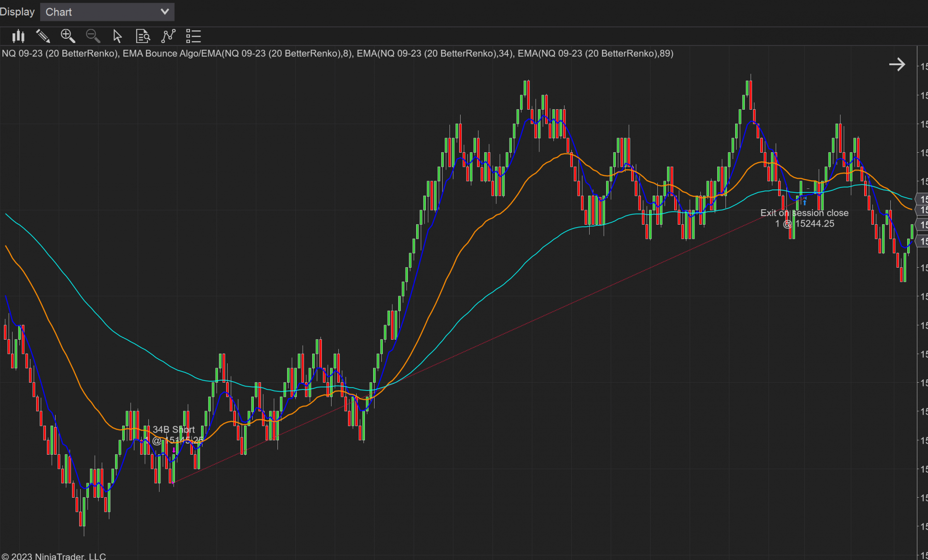Screen dimensions: 928x560
Task: Click the Display dropdown chevron arrow
Action: [x=164, y=12]
